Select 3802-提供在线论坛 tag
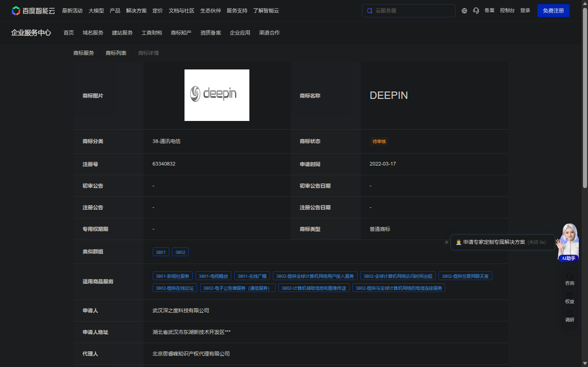This screenshot has height=367, width=588. (175, 288)
